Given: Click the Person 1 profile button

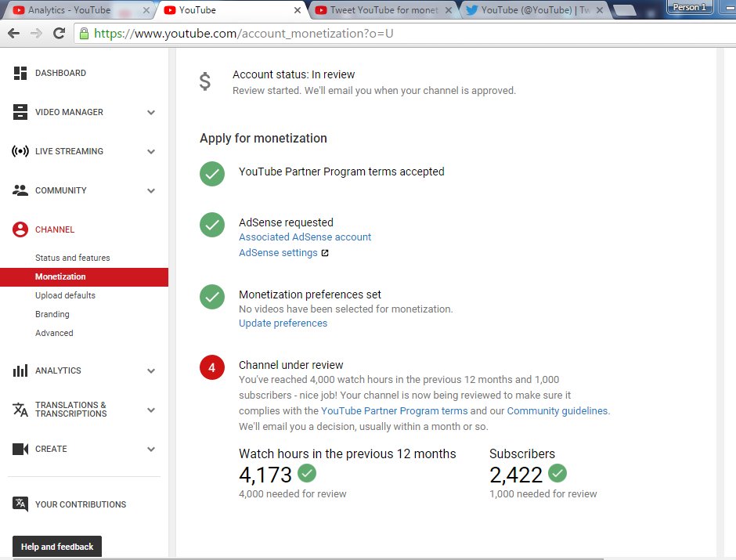Looking at the screenshot, I should coord(690,7).
